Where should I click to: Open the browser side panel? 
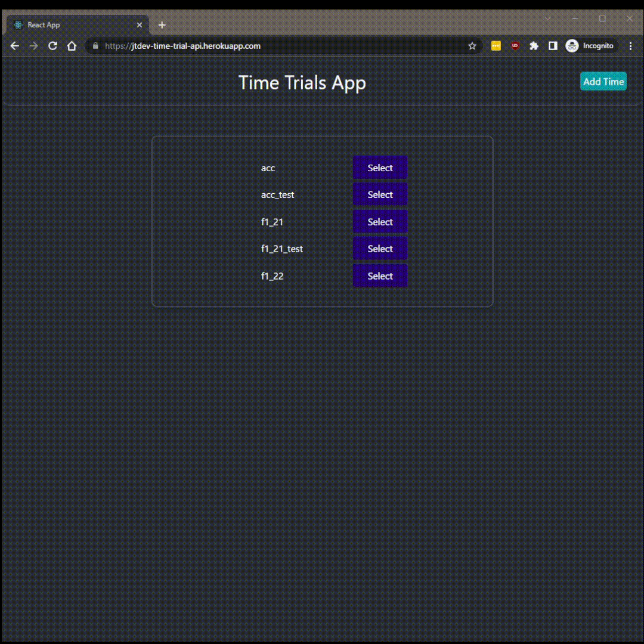pos(553,45)
